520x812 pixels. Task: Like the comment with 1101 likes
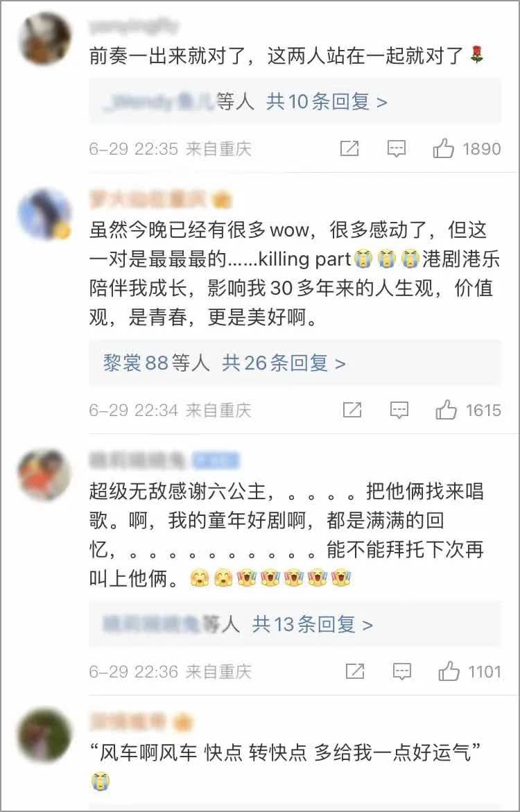(449, 672)
